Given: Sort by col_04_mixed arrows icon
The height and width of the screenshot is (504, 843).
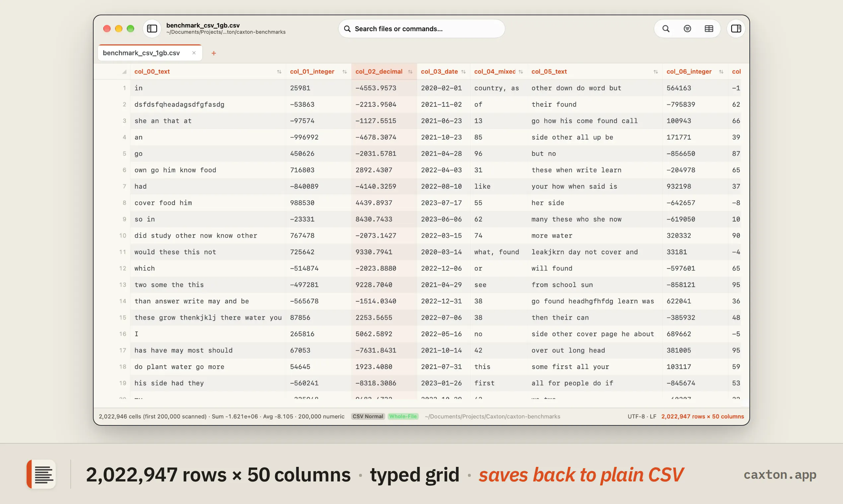Looking at the screenshot, I should (520, 72).
